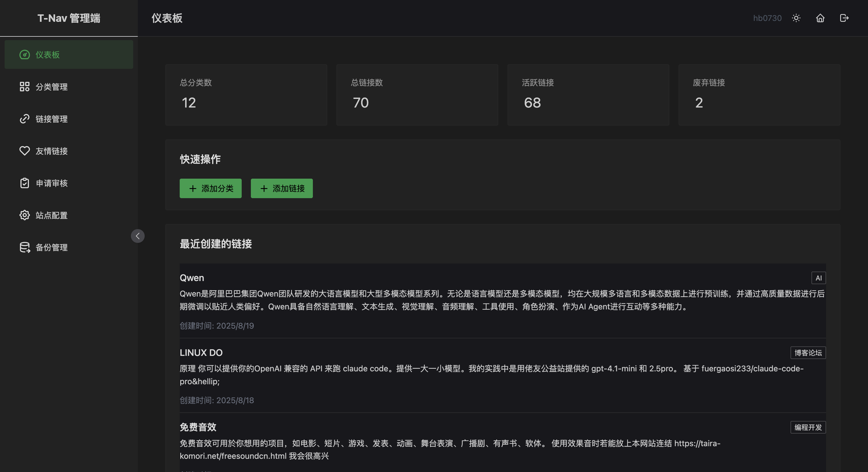Viewport: 868px width, 472px height.
Task: Click the hb0730 username in header
Action: tap(767, 18)
